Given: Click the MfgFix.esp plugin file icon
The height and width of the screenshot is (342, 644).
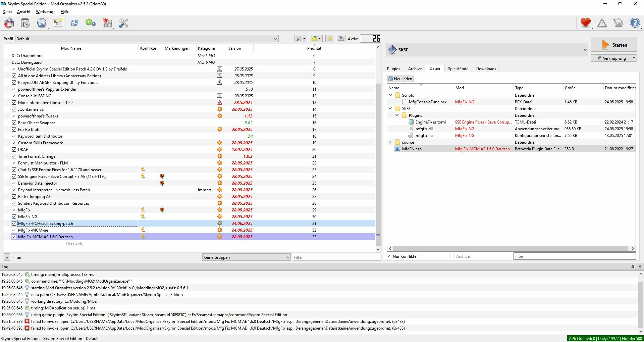Looking at the screenshot, I should [x=398, y=149].
